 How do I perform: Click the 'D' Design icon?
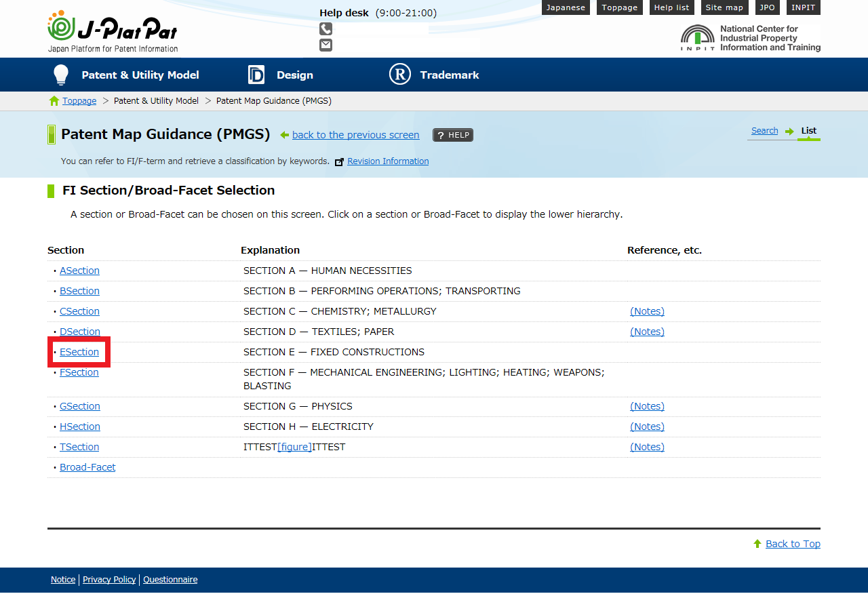click(256, 74)
